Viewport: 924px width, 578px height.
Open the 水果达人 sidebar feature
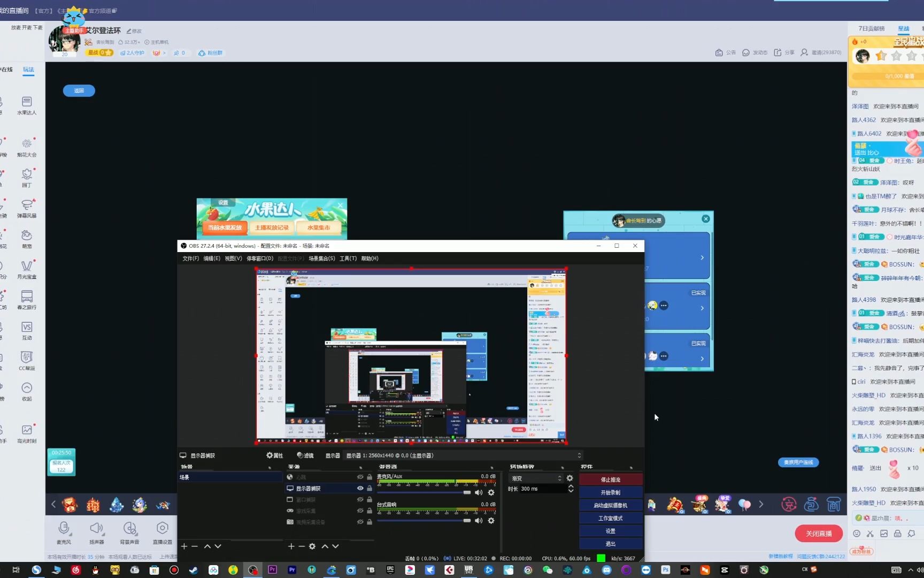pos(27,105)
